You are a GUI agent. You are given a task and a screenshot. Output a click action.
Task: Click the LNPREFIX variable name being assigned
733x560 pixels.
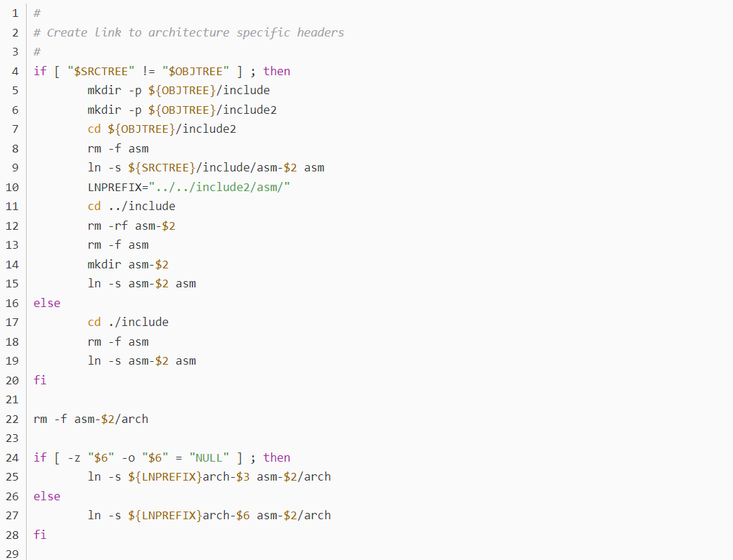[x=115, y=187]
